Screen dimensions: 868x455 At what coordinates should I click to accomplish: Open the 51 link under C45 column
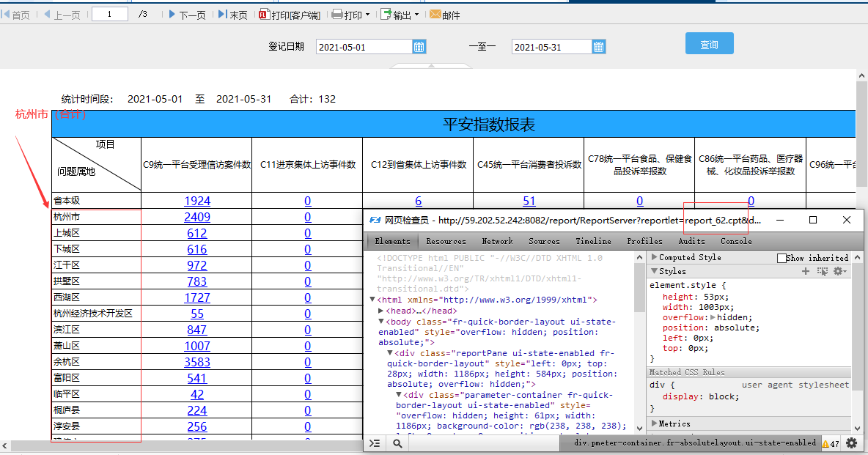(529, 201)
